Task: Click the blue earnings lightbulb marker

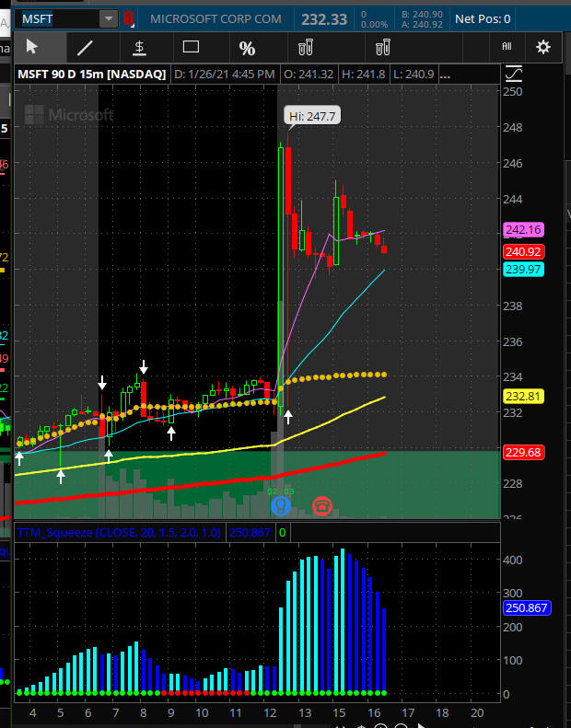Action: tap(283, 505)
